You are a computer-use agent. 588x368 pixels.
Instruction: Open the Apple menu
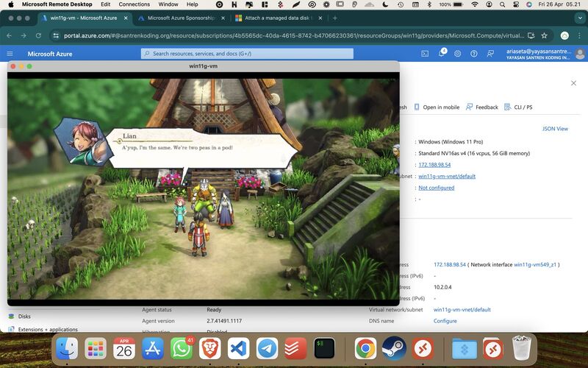click(x=11, y=4)
